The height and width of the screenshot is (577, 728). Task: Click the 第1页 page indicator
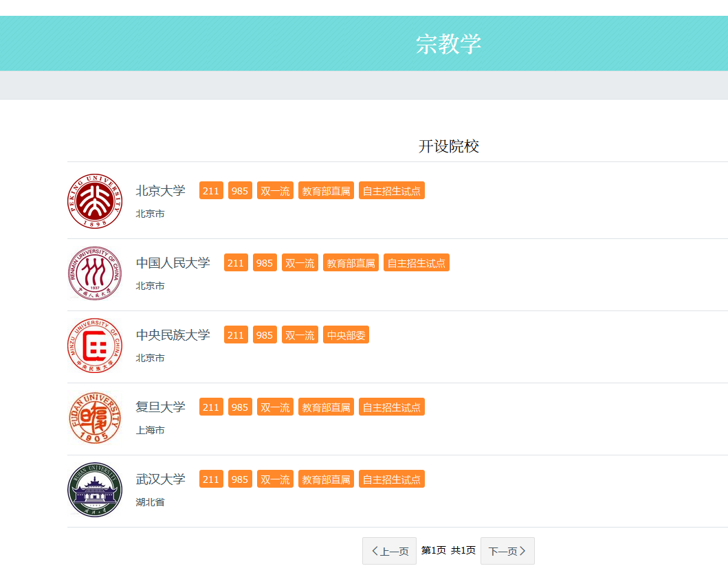pos(434,550)
